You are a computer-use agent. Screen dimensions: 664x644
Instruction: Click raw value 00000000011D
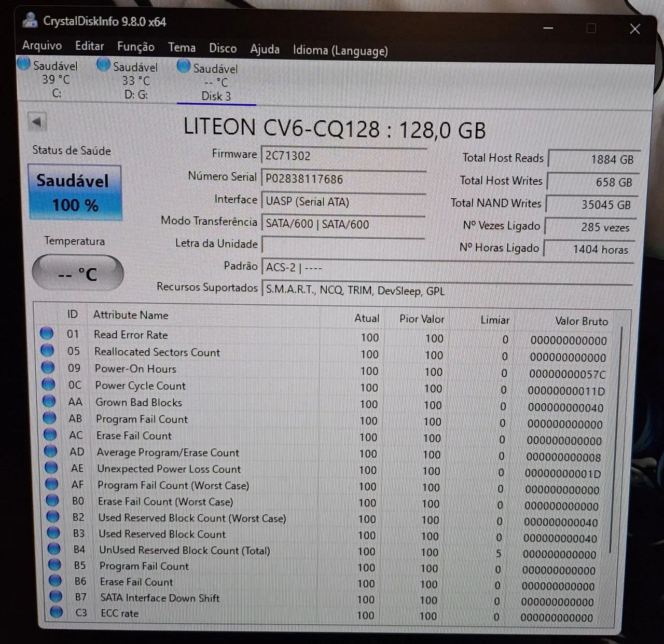click(566, 391)
